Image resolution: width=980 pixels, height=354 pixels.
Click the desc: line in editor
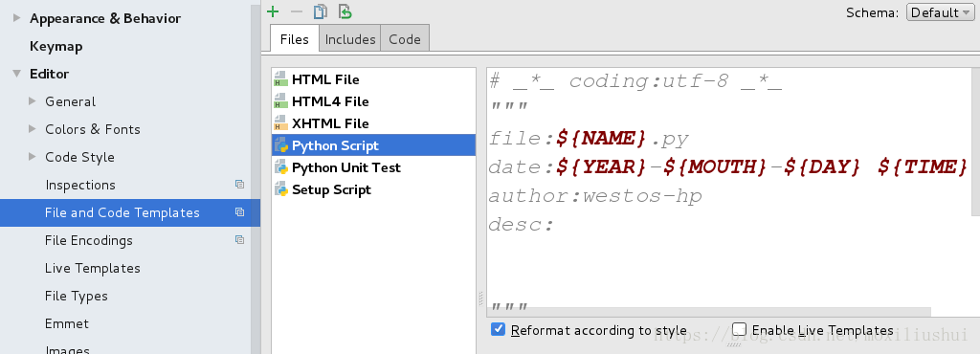point(522,224)
